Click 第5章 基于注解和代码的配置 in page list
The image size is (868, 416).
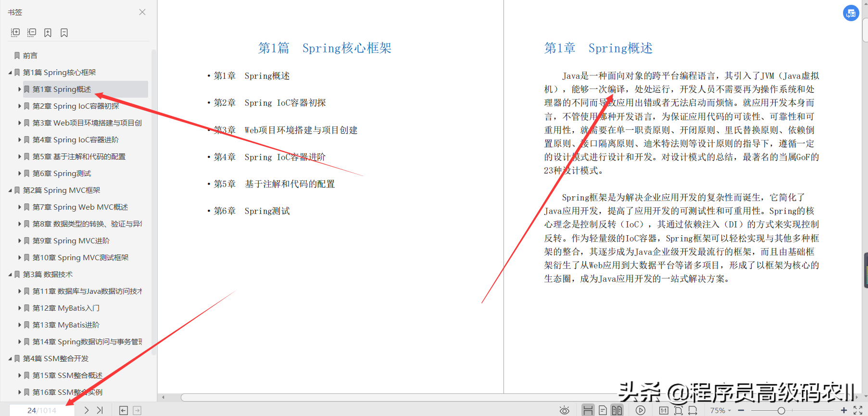pos(274,184)
